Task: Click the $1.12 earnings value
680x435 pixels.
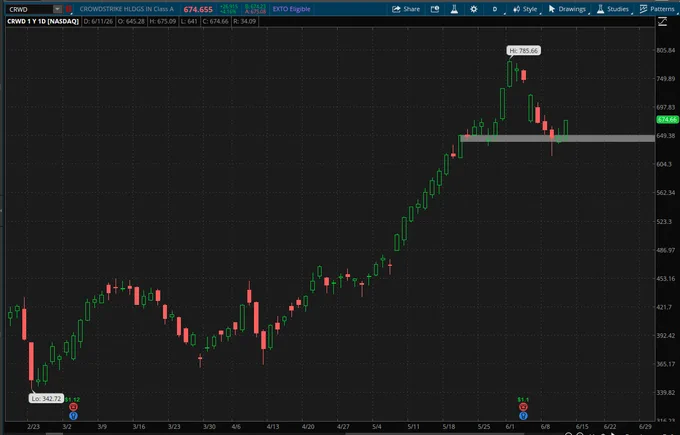Action: (72, 399)
